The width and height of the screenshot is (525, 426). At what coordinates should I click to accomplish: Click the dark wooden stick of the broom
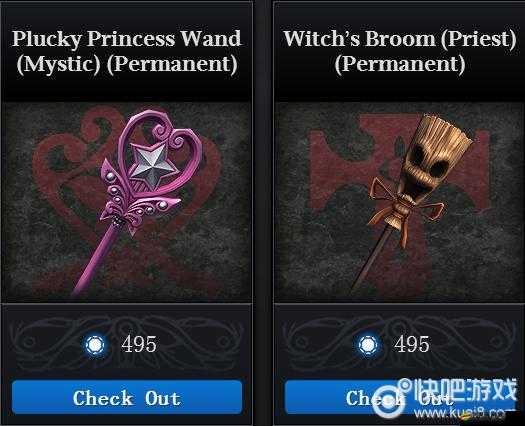[x=373, y=258]
